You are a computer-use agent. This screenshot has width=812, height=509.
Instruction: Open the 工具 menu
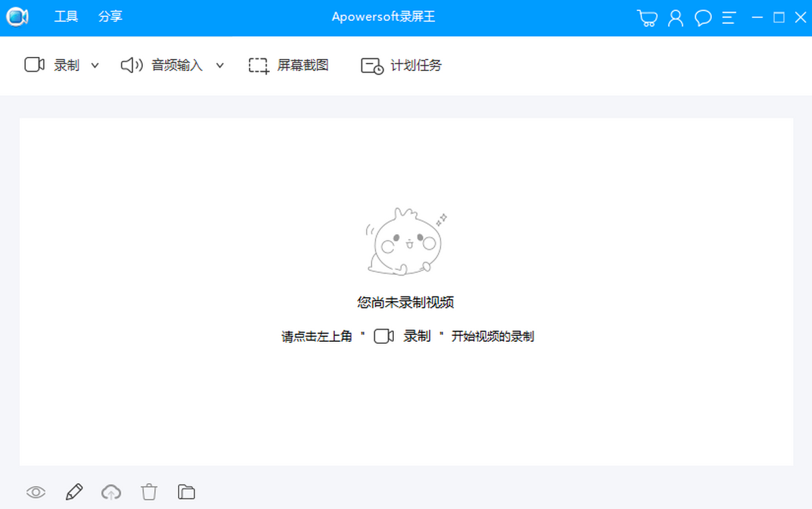click(66, 18)
